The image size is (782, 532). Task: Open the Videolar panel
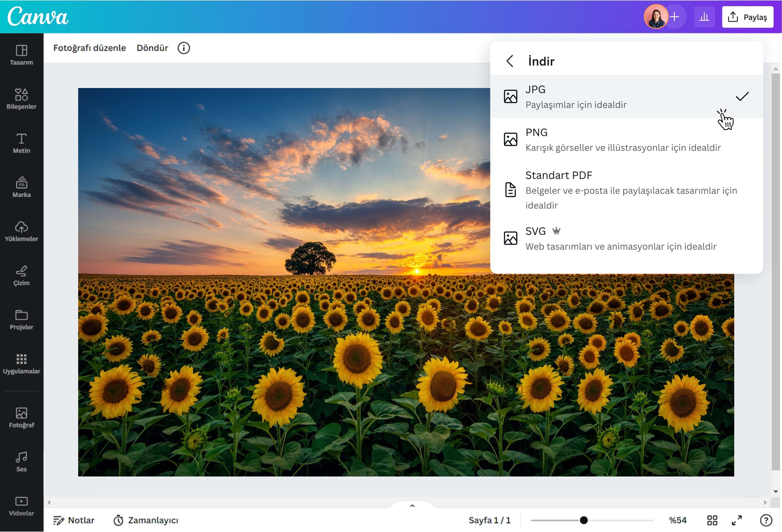[x=22, y=506]
